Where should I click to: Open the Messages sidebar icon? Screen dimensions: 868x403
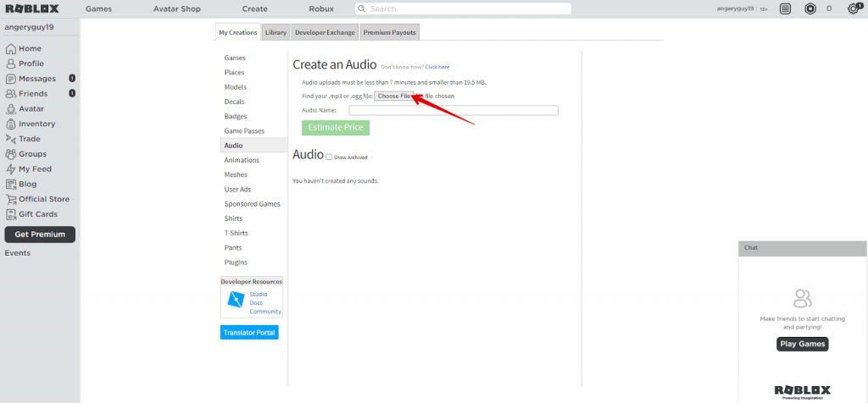coord(10,79)
